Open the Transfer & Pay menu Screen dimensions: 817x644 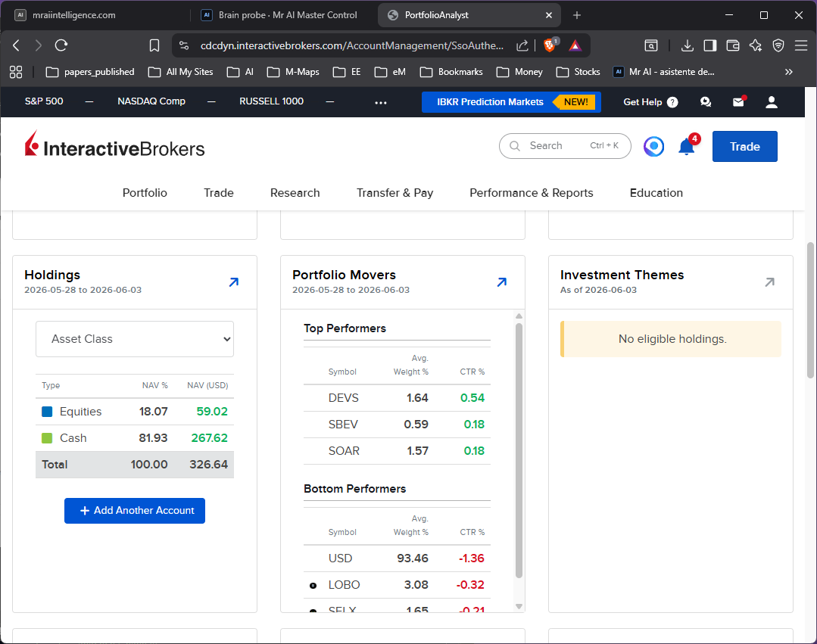tap(395, 193)
